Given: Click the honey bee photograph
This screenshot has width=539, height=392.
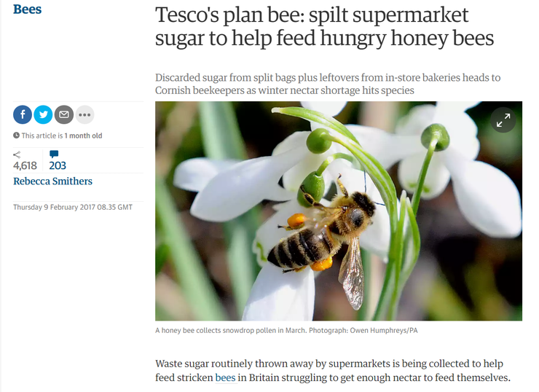Looking at the screenshot, I should (x=339, y=211).
